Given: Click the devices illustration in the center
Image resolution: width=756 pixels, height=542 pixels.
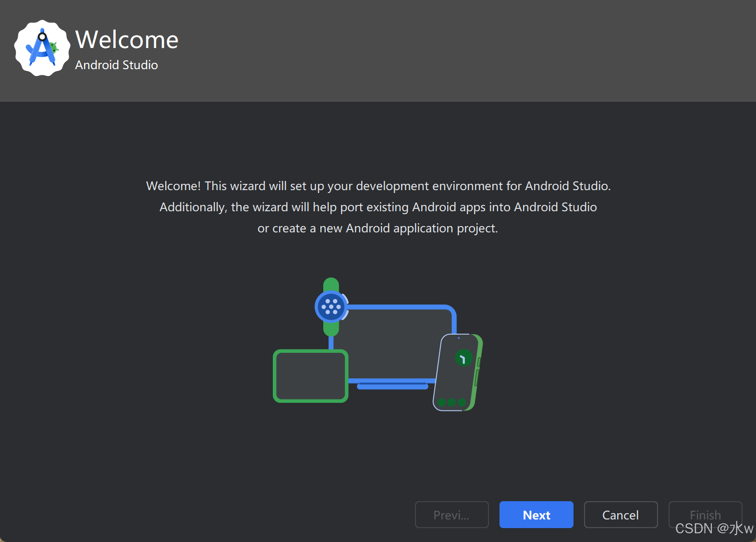Looking at the screenshot, I should [378, 344].
